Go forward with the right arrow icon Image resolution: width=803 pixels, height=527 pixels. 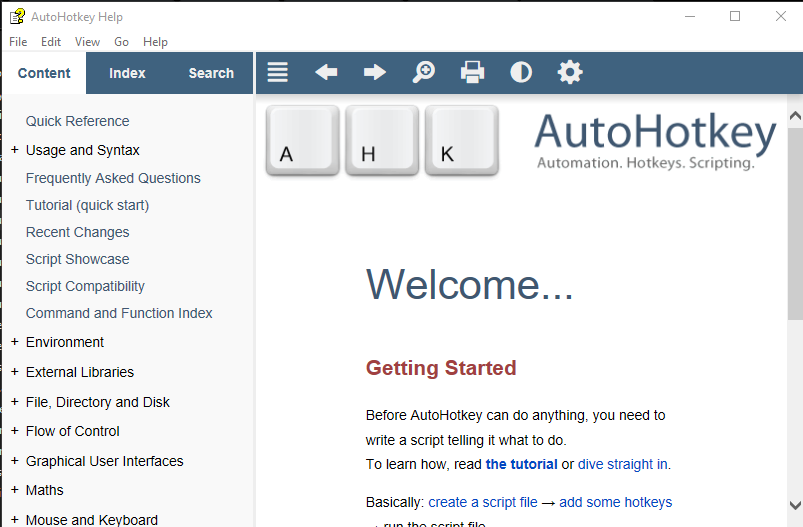click(375, 72)
